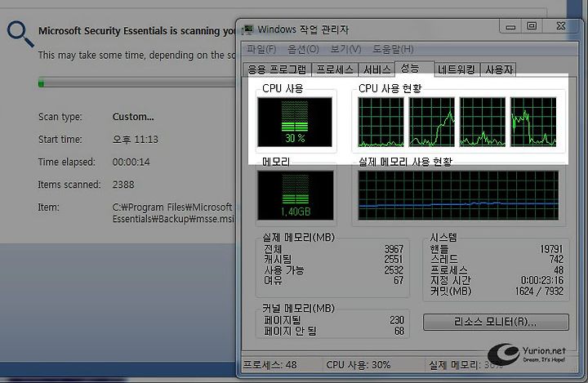Open the 보기(V) menu
Viewport: 588px width, 383px height.
click(345, 49)
